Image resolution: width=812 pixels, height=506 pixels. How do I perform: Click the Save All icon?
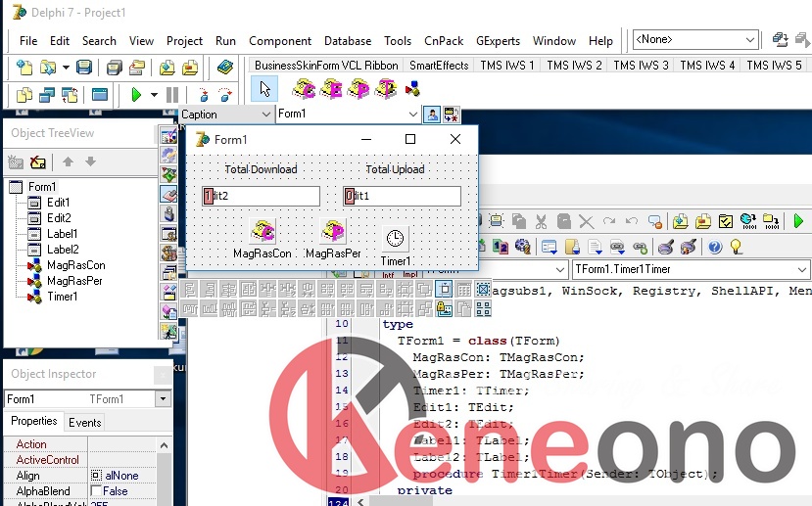point(114,68)
